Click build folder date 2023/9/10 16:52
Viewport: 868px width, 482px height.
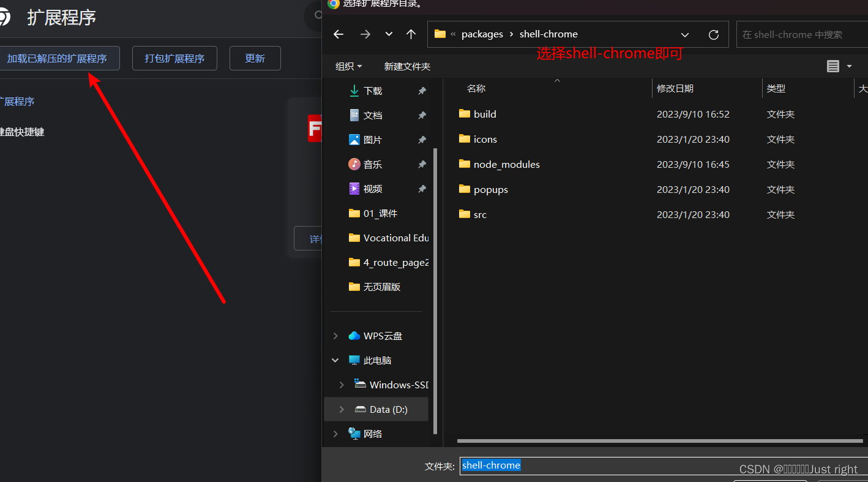[693, 114]
